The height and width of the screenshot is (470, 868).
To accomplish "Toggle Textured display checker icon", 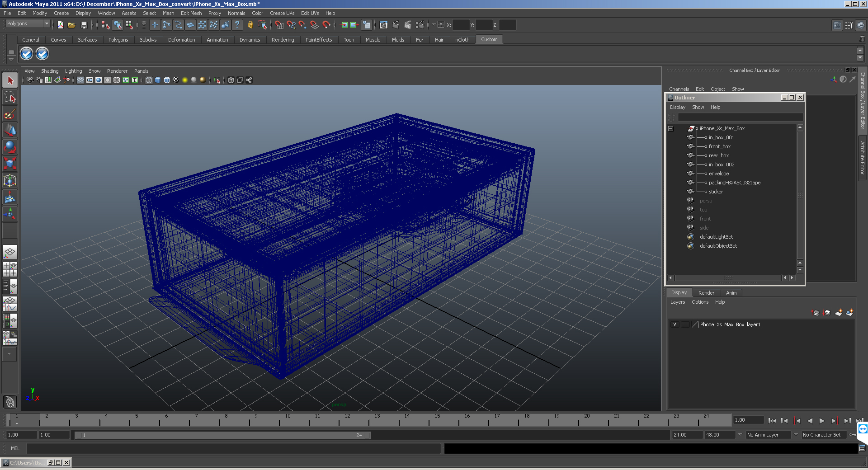I will (x=176, y=80).
